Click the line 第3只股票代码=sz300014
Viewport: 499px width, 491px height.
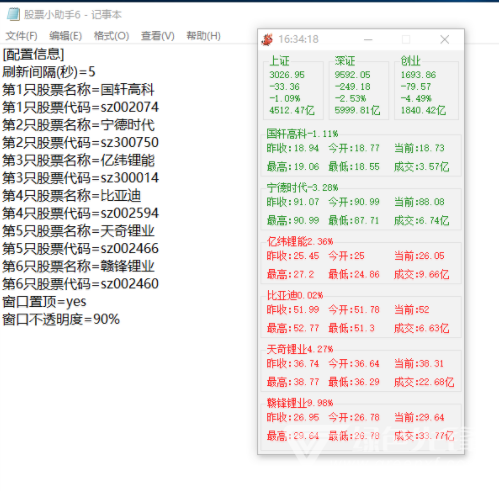click(81, 178)
